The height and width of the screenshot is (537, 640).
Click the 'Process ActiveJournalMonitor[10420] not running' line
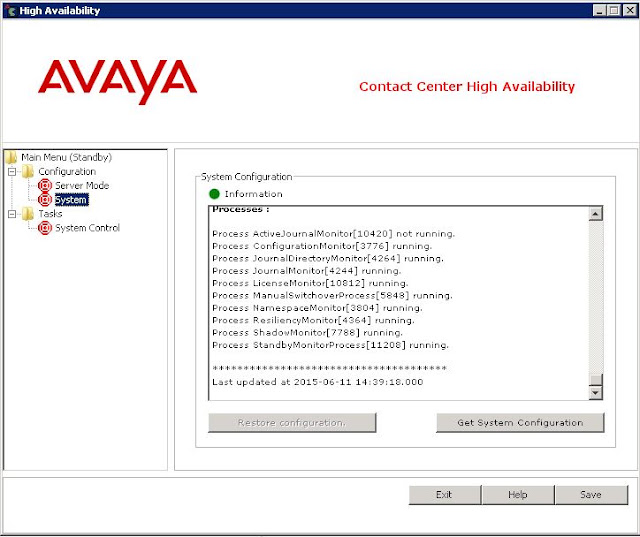tap(333, 234)
